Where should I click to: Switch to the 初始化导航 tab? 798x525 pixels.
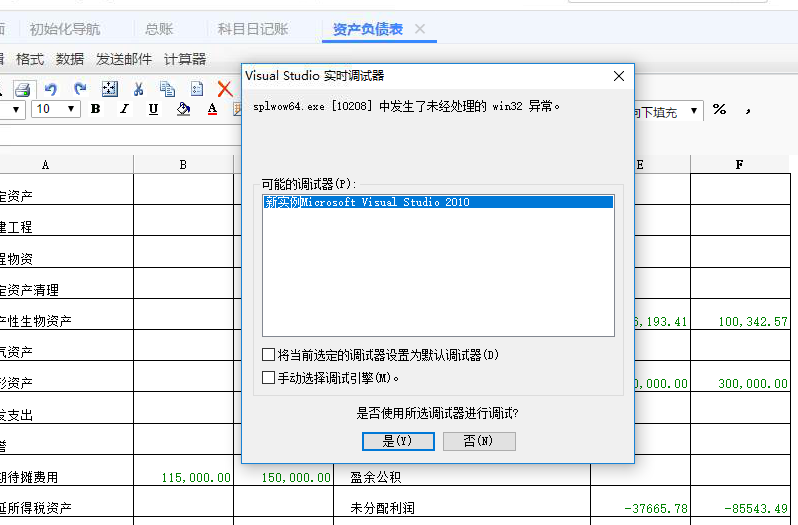click(x=65, y=29)
